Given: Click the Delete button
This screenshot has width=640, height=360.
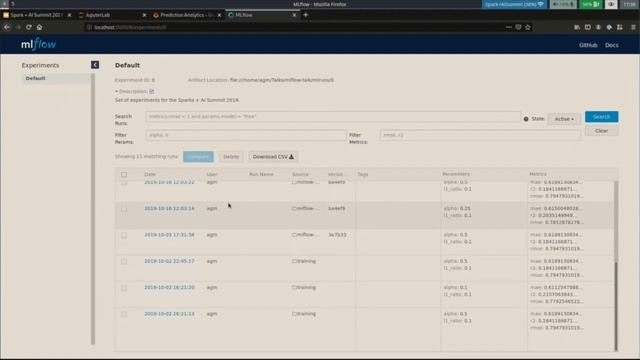Looking at the screenshot, I should [x=231, y=157].
